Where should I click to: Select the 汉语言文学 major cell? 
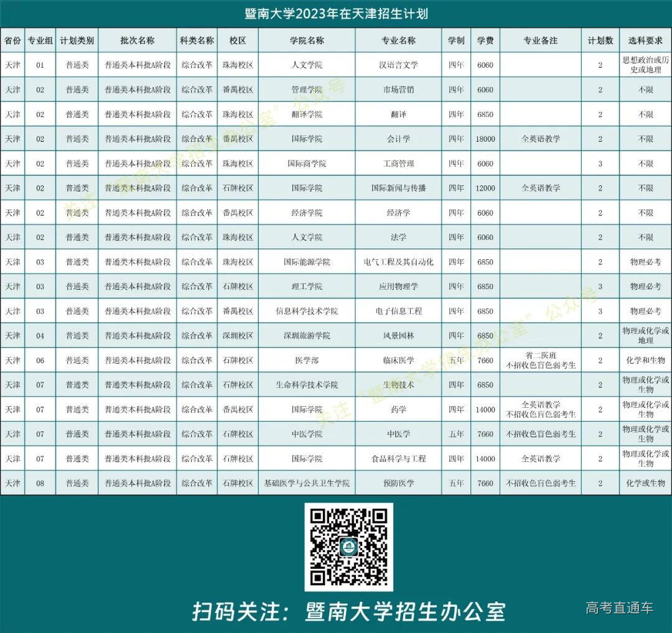398,65
